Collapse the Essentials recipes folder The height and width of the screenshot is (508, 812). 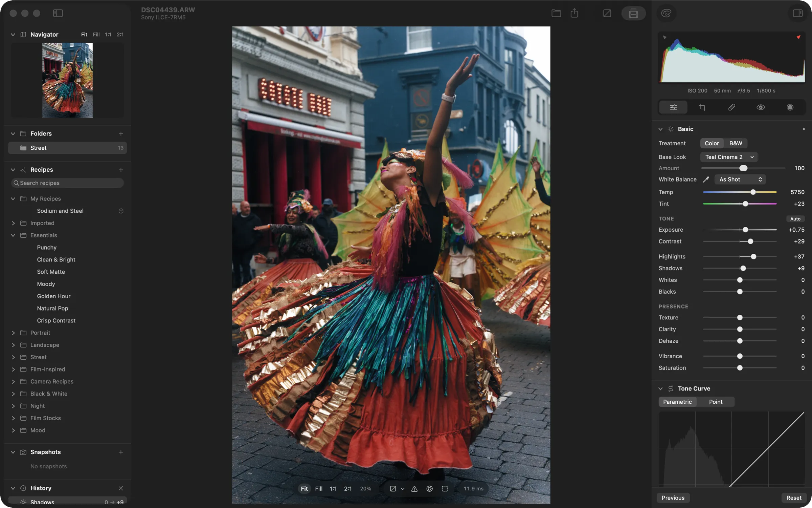[x=13, y=235]
